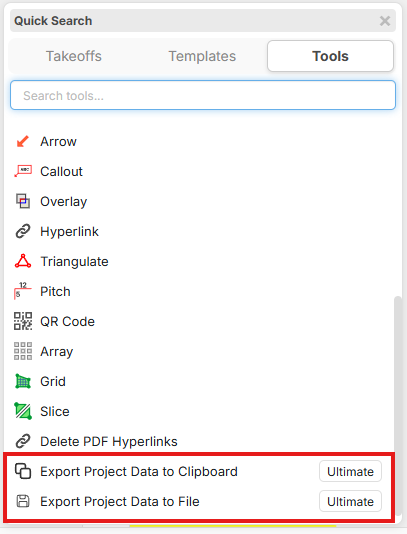Activate the Slice tool icon
Viewport: 407px width, 534px height.
[x=23, y=411]
